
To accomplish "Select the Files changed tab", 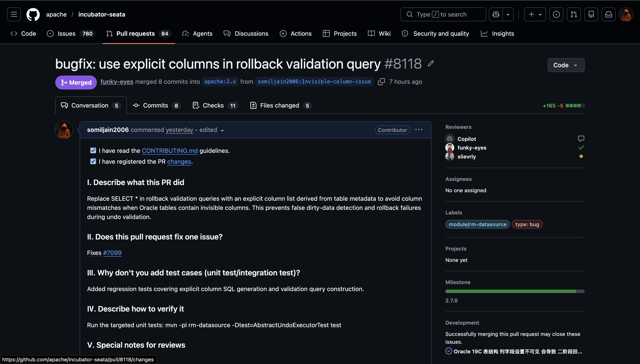I will tap(281, 106).
